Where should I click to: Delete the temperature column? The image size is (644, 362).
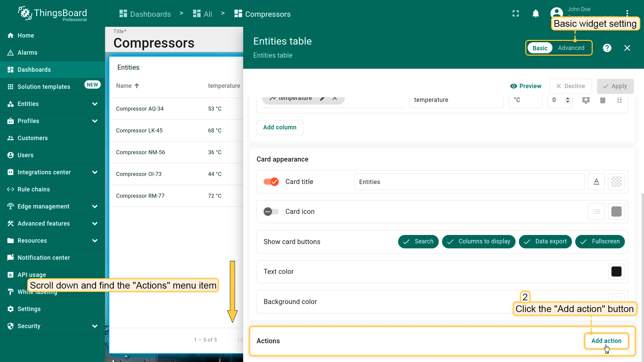point(602,100)
